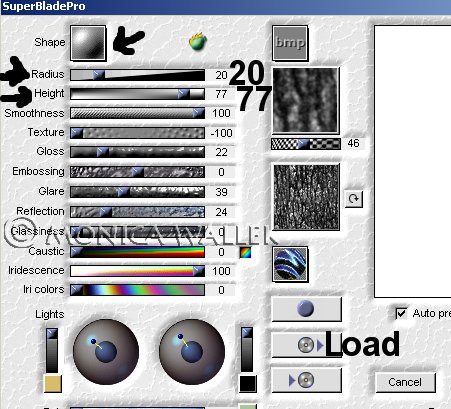Click the right light direction sphere
451x409 pixels.
coord(192,352)
